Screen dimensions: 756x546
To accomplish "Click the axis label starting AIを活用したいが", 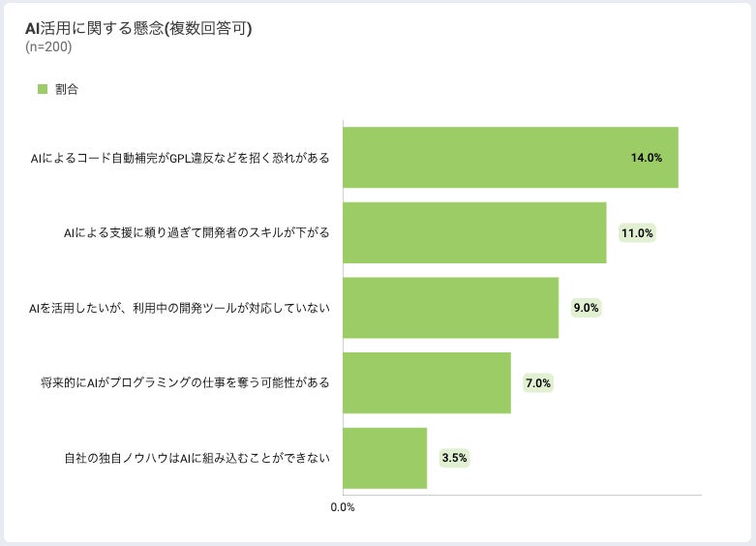I will click(180, 308).
